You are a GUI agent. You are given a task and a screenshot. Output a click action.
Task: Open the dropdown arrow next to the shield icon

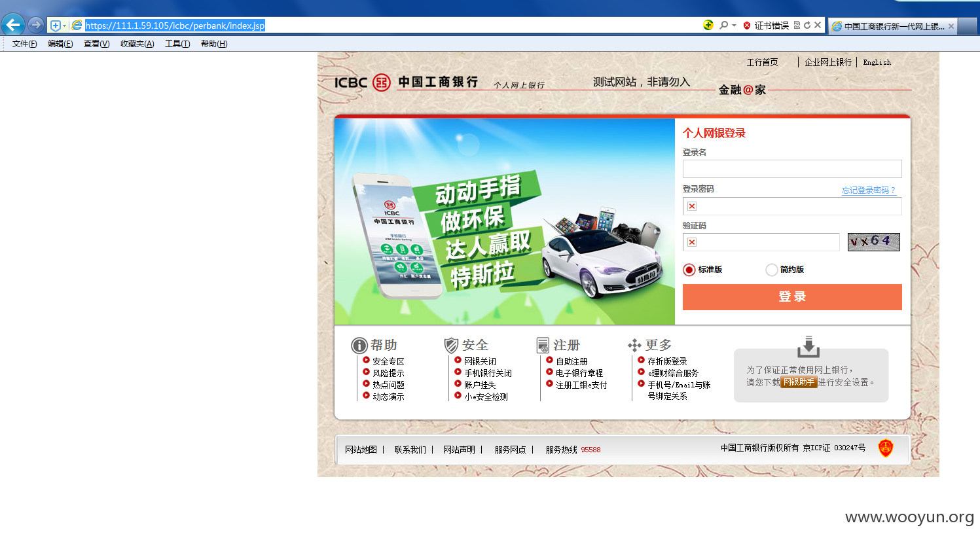(64, 26)
